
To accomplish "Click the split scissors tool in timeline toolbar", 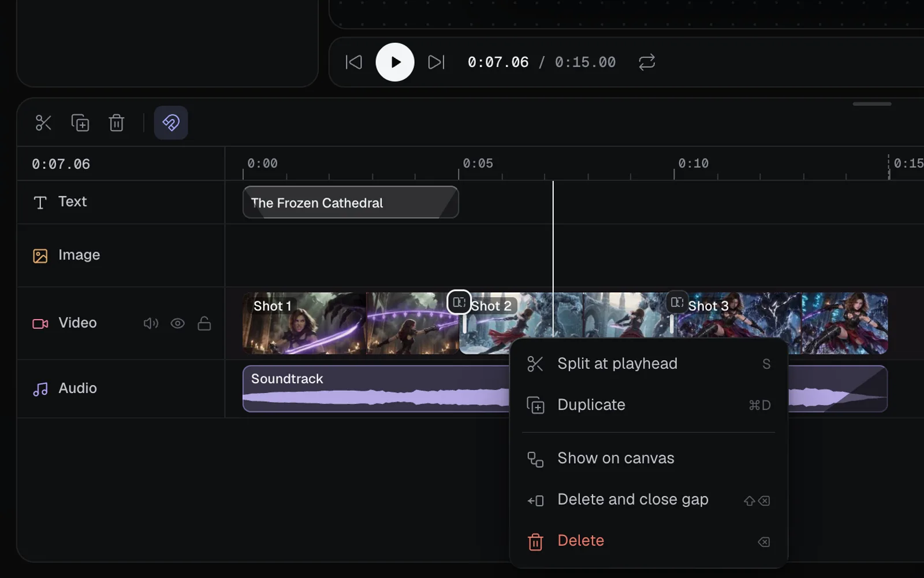I will [x=43, y=123].
